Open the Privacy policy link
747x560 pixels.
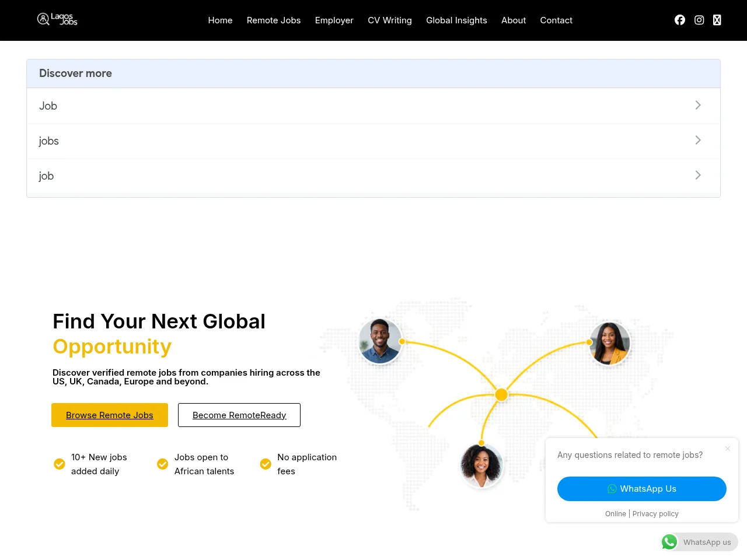pos(655,514)
